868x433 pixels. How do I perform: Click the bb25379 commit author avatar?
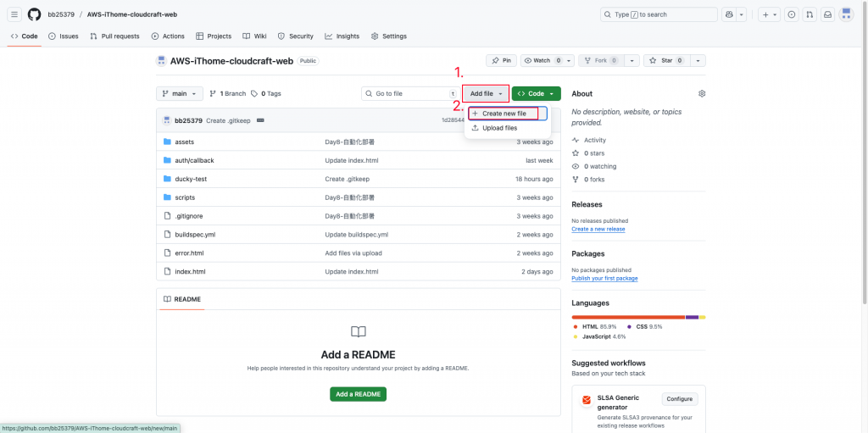[167, 120]
